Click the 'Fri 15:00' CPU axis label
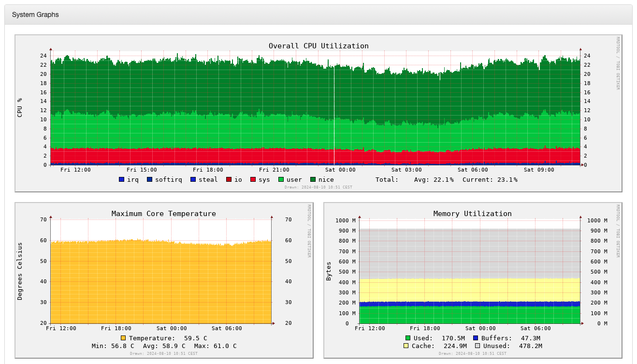Screen dimensions: 637x364 pyautogui.click(x=142, y=170)
